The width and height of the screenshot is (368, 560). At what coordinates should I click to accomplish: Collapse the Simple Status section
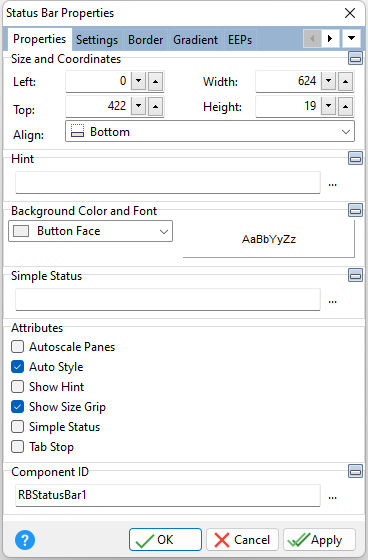[x=355, y=275]
